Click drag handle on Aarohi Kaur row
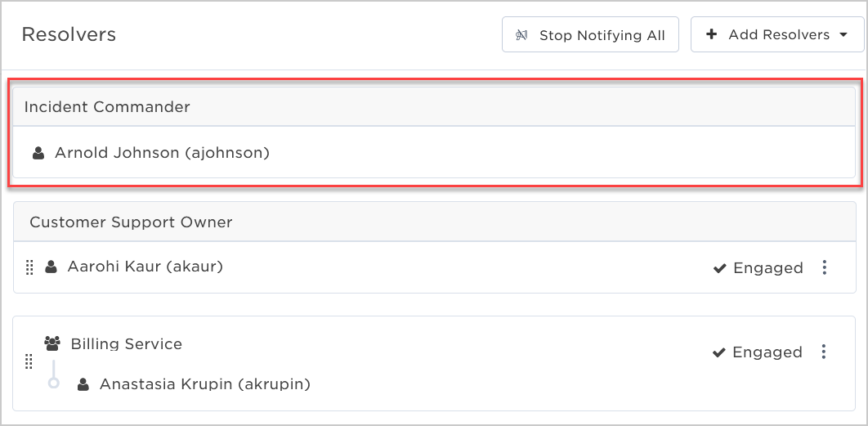The width and height of the screenshot is (868, 426). point(30,267)
